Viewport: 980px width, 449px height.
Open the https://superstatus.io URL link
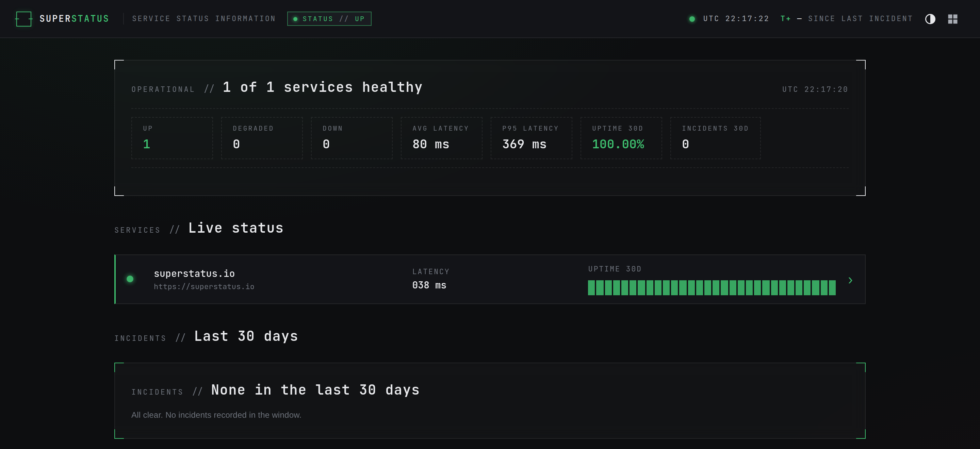pos(204,287)
